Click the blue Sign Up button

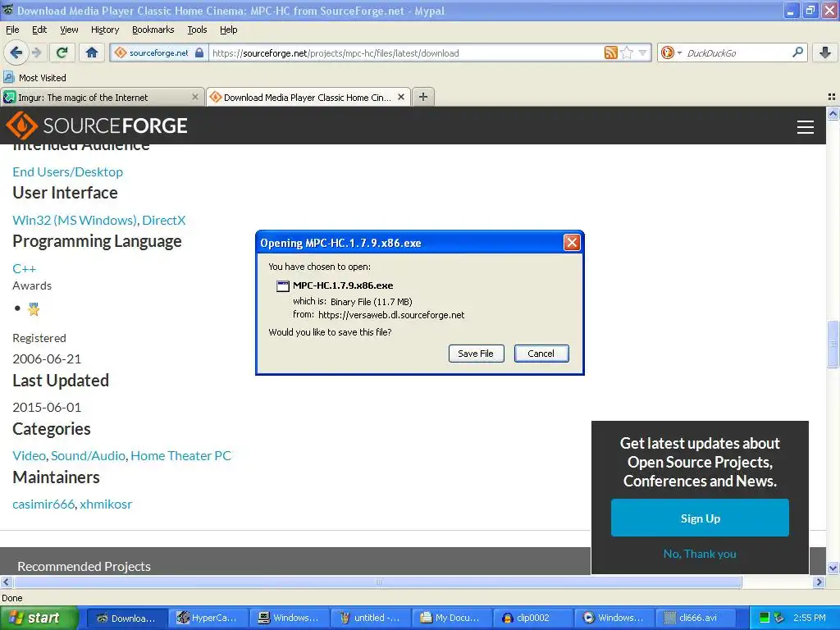click(x=700, y=518)
